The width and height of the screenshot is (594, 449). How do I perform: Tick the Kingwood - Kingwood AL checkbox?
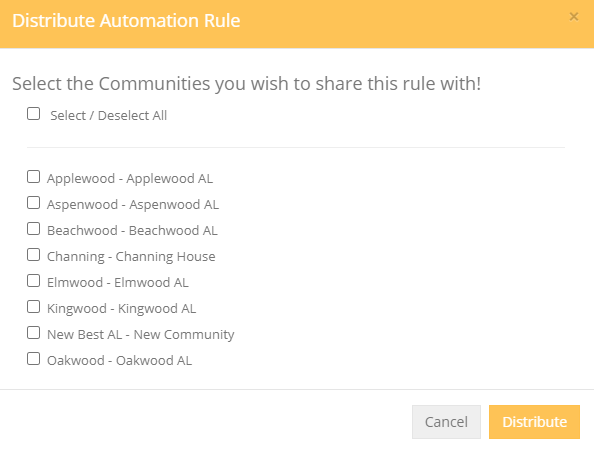[33, 307]
